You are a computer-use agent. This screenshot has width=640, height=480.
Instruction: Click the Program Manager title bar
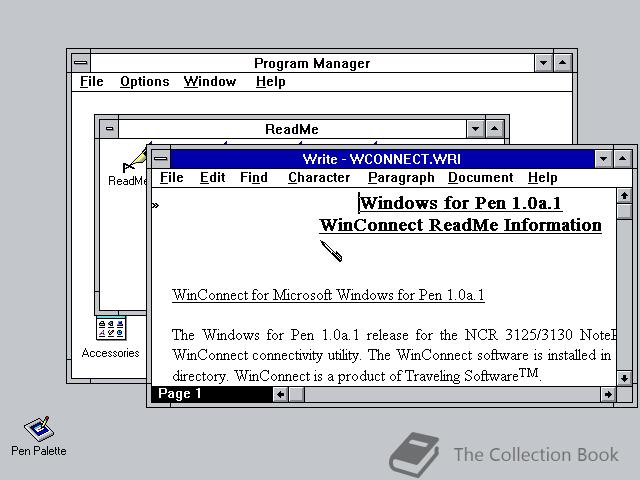tap(312, 63)
